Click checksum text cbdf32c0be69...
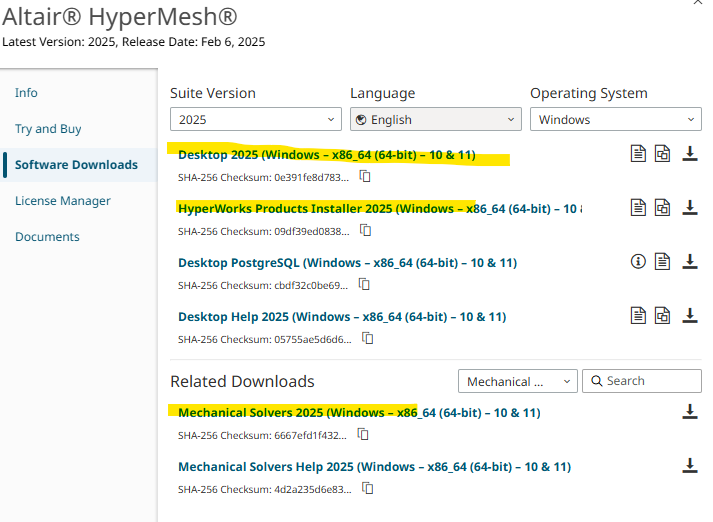The image size is (713, 522). click(x=311, y=286)
